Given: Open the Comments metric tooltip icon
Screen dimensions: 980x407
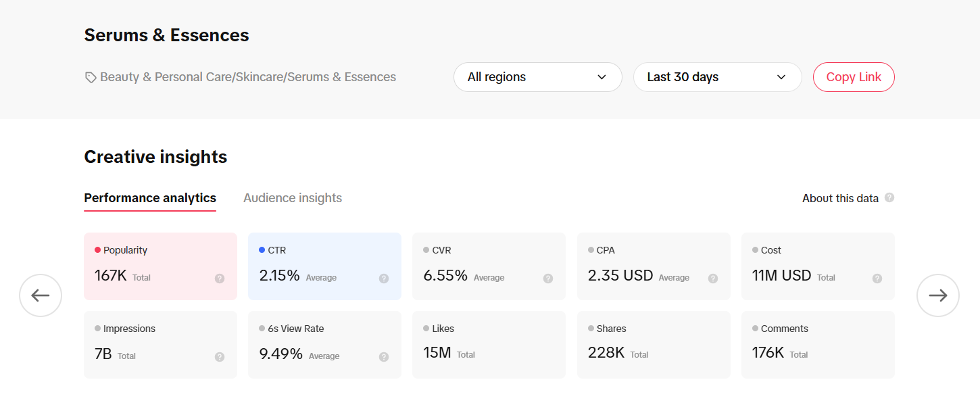Looking at the screenshot, I should coord(877,356).
